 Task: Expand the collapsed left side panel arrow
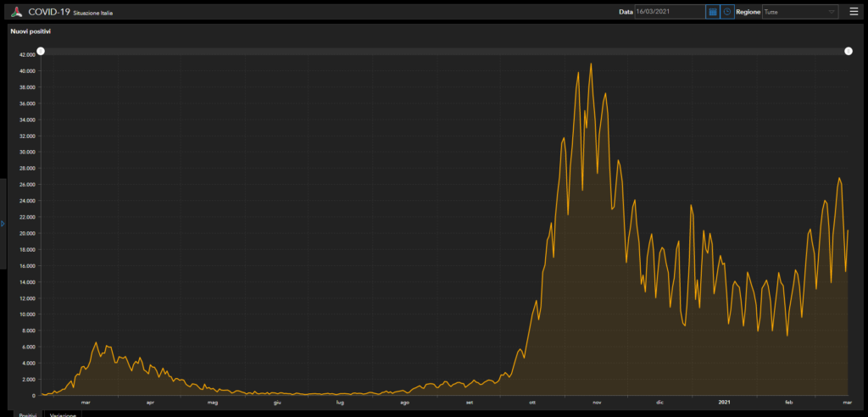[3, 224]
